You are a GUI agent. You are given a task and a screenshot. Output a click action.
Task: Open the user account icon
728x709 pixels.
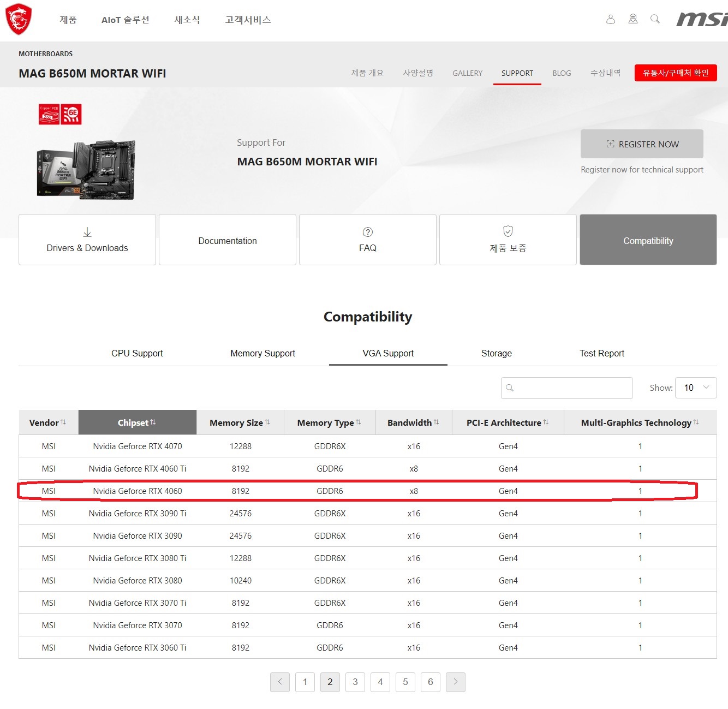(x=611, y=20)
